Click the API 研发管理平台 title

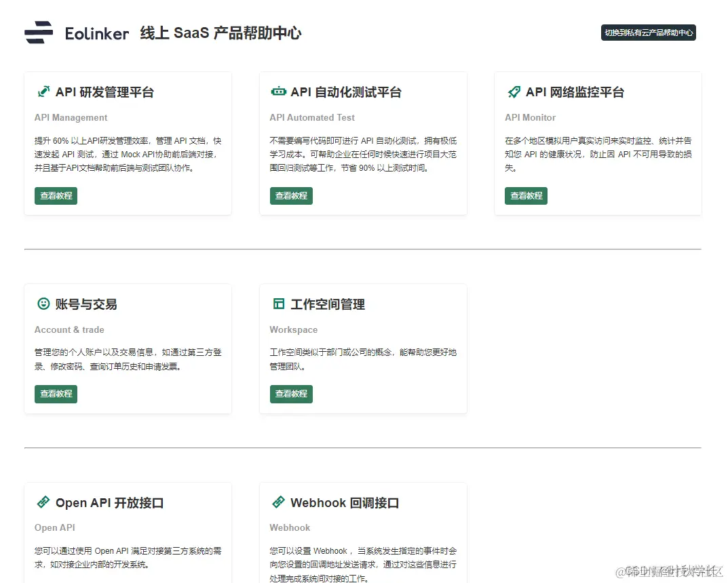[104, 92]
